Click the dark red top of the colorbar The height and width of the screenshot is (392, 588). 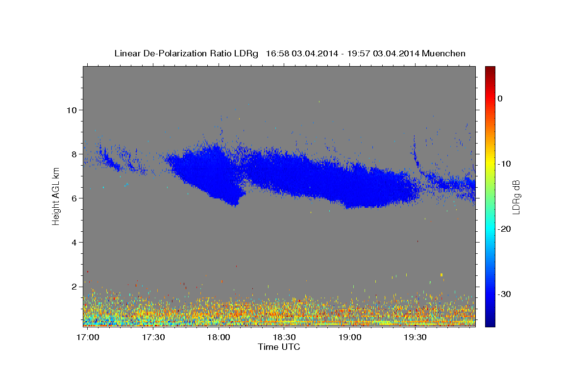(x=490, y=70)
